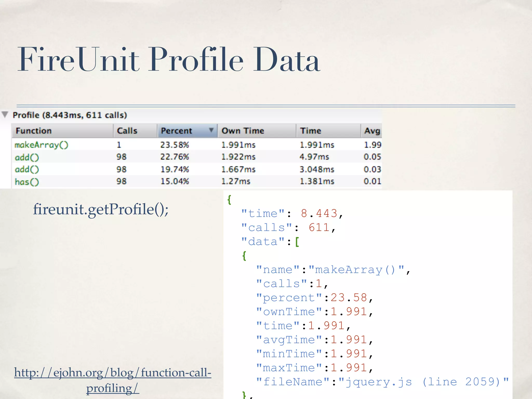Collapse the Profile disclosure triangle
Viewport: 532px width, 399px height.
click(x=5, y=115)
